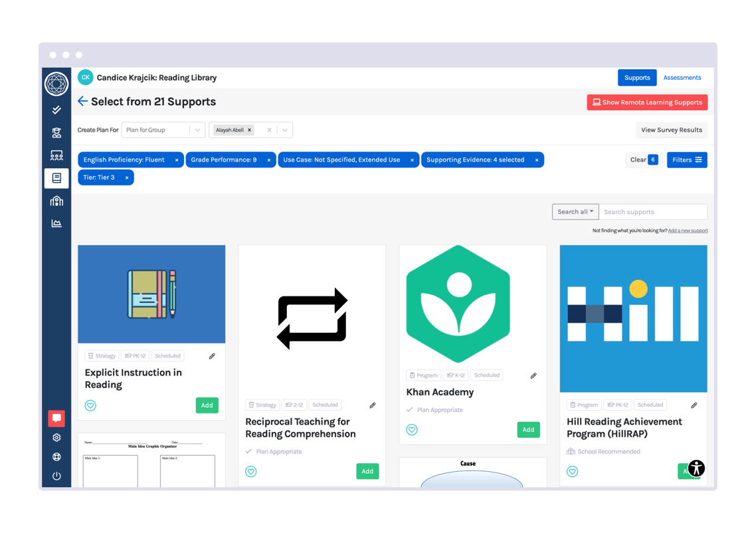Open the settings gear in the sidebar
Screen dimensions: 756x533
click(x=56, y=437)
